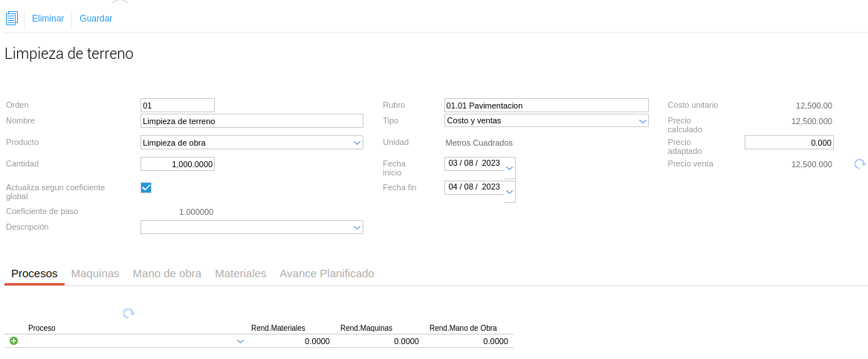Switch to the Maquinas tab

(95, 274)
